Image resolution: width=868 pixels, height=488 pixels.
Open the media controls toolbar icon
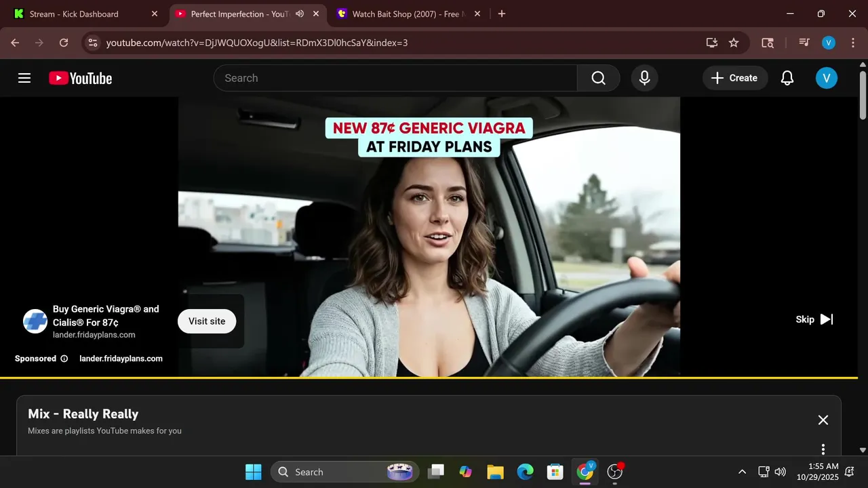coord(804,43)
